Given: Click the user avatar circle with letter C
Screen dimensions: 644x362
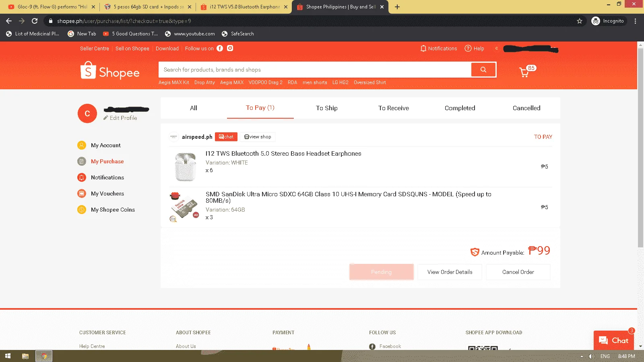Looking at the screenshot, I should (87, 113).
